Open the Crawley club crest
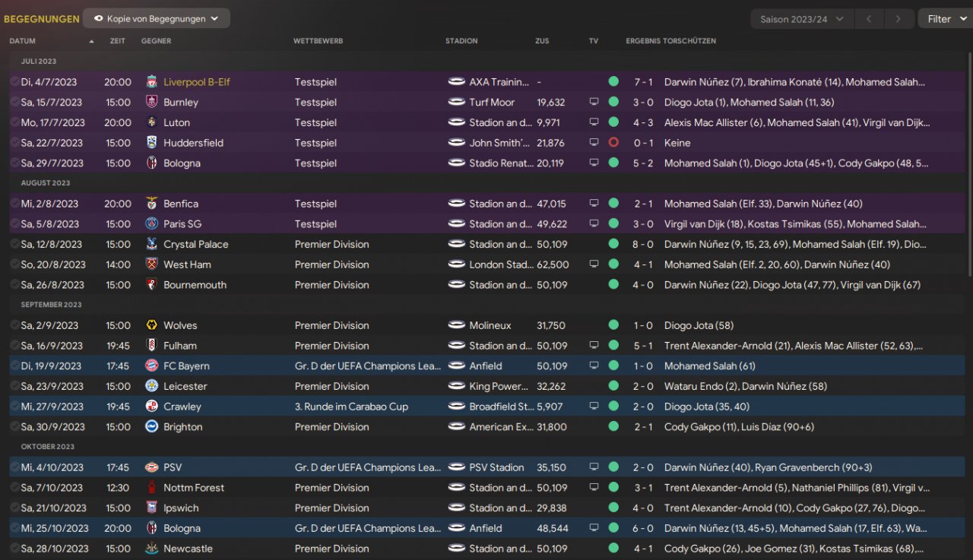This screenshot has width=973, height=560. [152, 407]
